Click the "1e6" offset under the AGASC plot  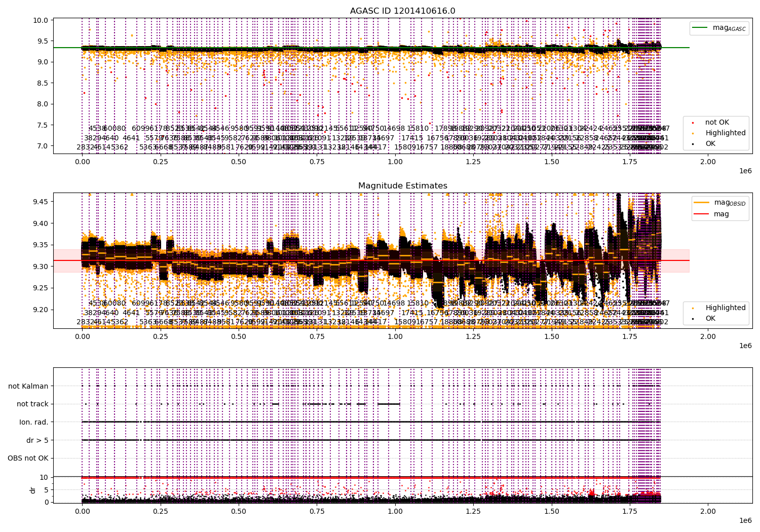point(745,171)
